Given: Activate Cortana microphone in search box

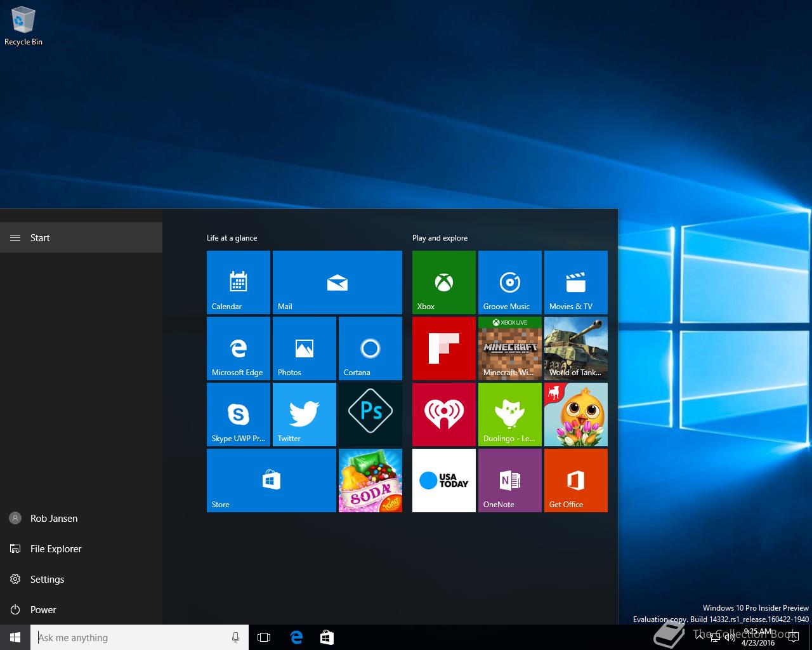Looking at the screenshot, I should click(235, 637).
